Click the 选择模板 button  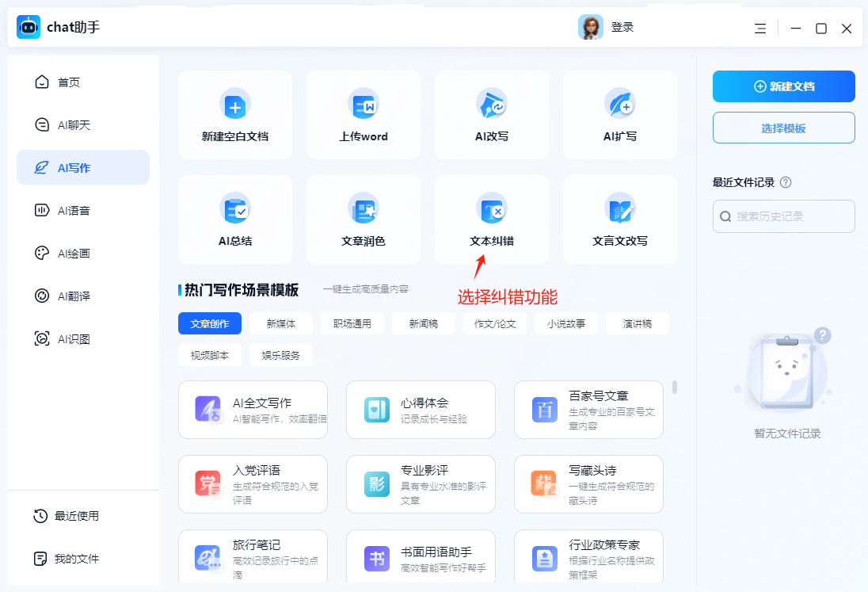point(783,128)
